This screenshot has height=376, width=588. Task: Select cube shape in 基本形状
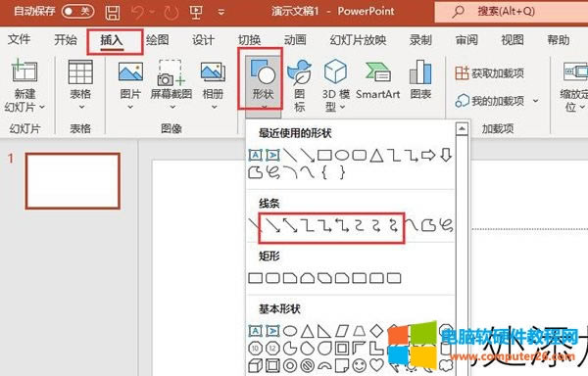[x=255, y=365]
